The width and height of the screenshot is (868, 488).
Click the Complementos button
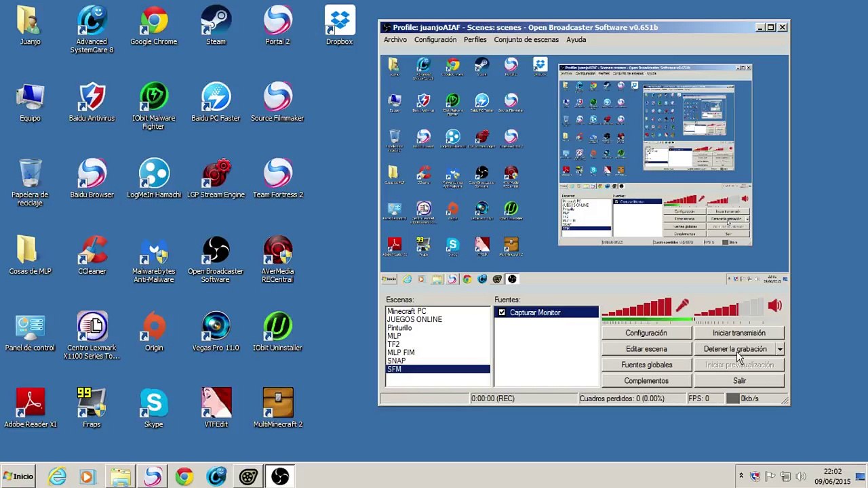click(x=646, y=381)
